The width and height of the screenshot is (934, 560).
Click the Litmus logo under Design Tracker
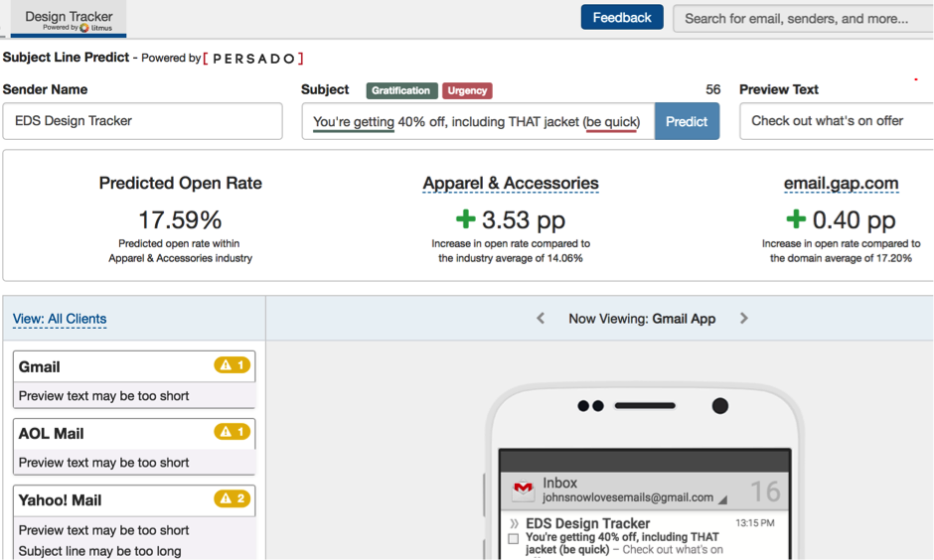96,28
